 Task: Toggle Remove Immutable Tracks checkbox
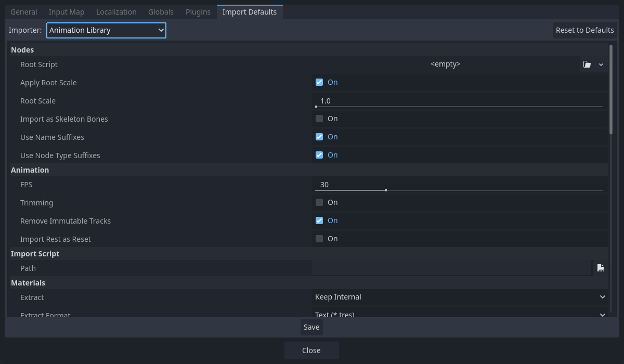click(319, 220)
